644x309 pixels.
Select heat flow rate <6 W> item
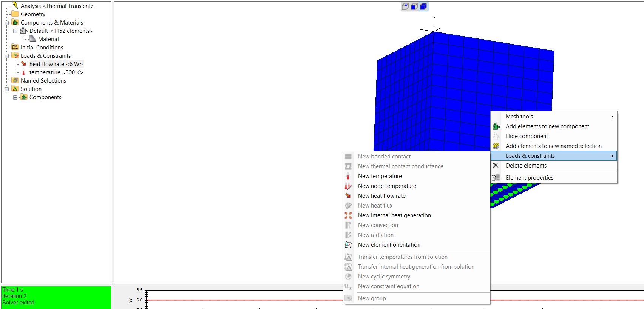pyautogui.click(x=56, y=64)
